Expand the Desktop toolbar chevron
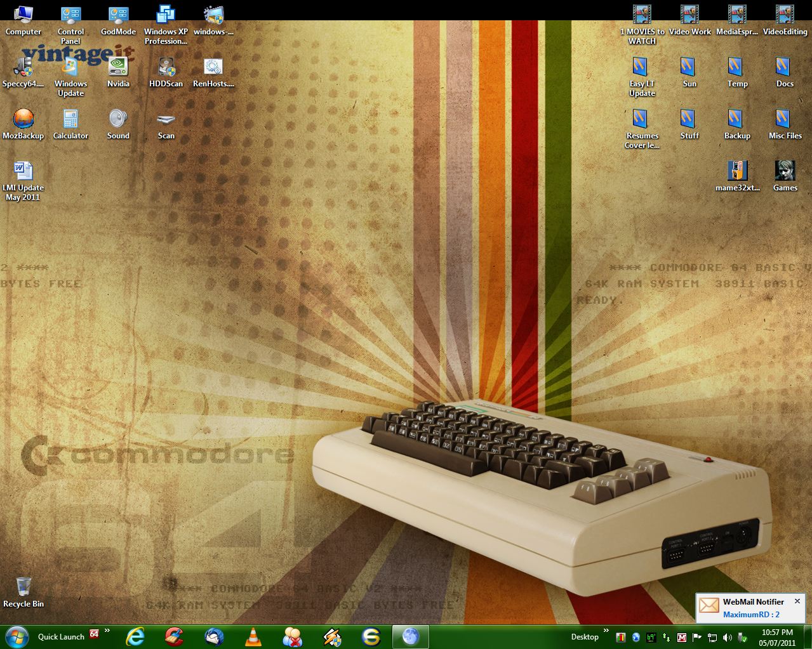Image resolution: width=812 pixels, height=649 pixels. click(x=606, y=631)
